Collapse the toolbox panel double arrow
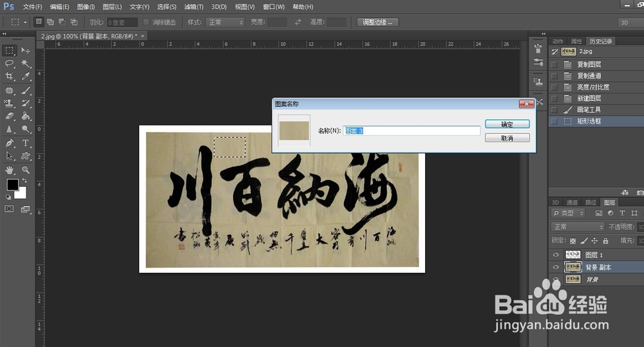 point(5,33)
